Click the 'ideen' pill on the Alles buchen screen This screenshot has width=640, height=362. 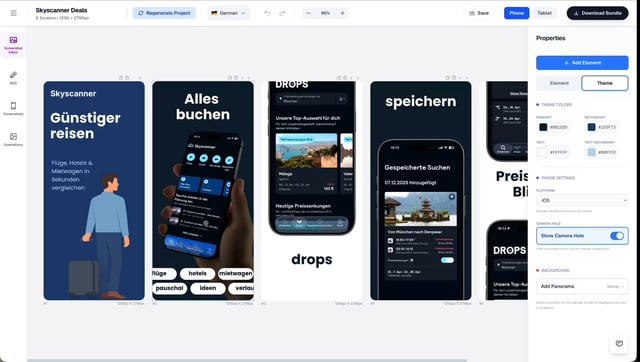(208, 288)
